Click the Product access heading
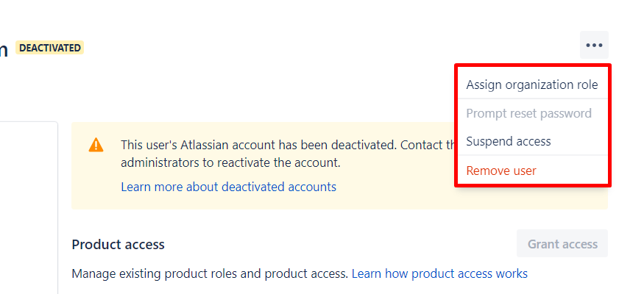Image resolution: width=644 pixels, height=294 pixels. coord(118,244)
